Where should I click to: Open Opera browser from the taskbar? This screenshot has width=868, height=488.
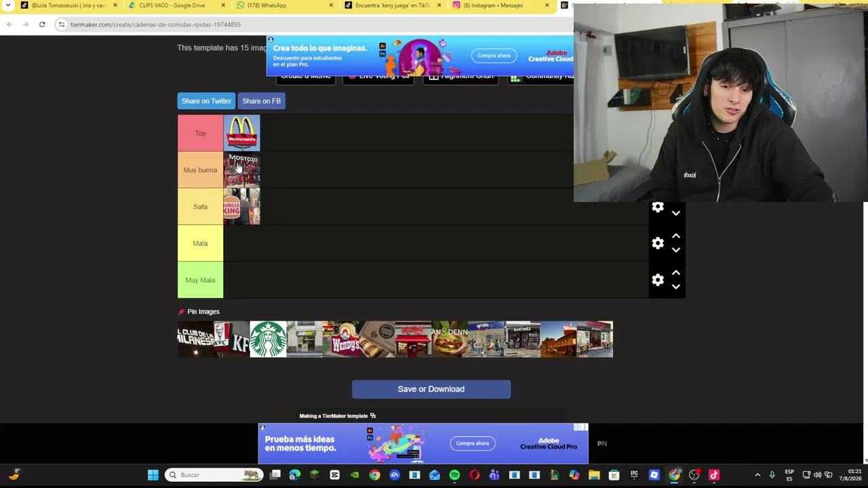pos(474,475)
